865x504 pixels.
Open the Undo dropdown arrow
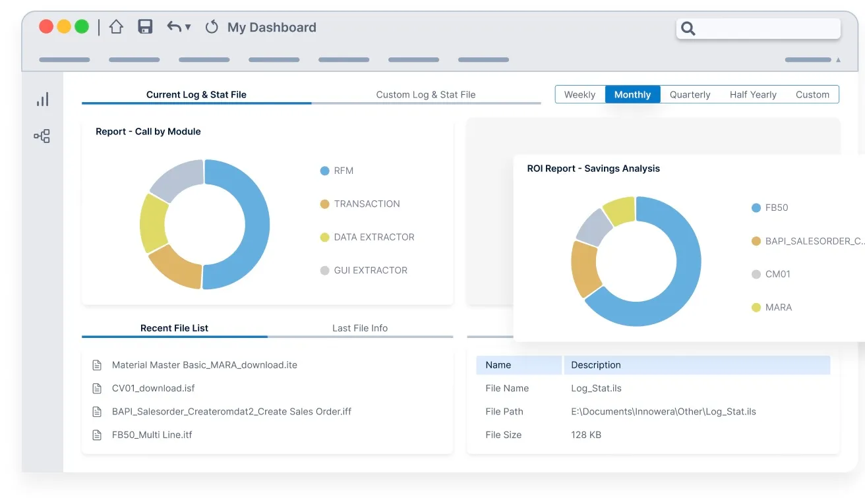[x=188, y=28]
